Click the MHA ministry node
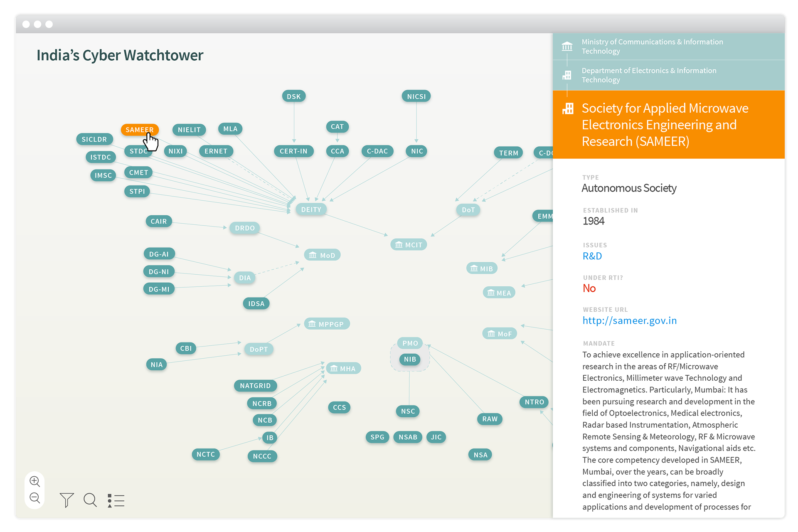 click(343, 369)
